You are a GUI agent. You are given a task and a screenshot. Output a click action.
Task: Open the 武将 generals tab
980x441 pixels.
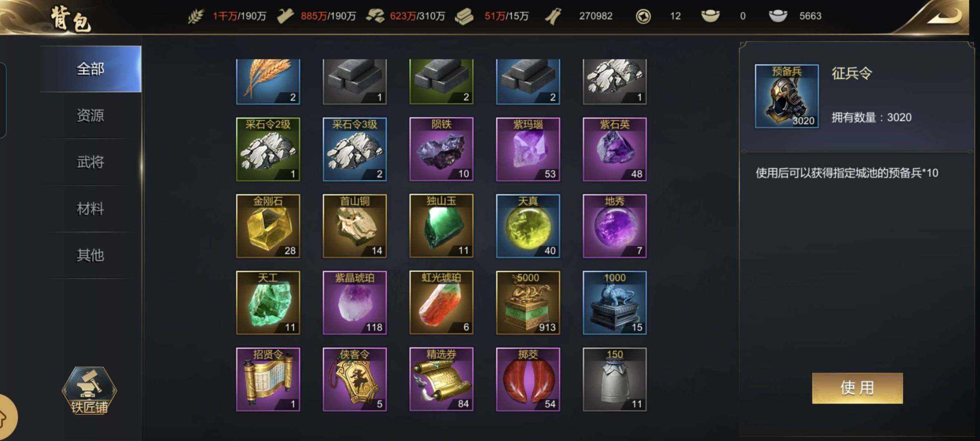tap(91, 162)
